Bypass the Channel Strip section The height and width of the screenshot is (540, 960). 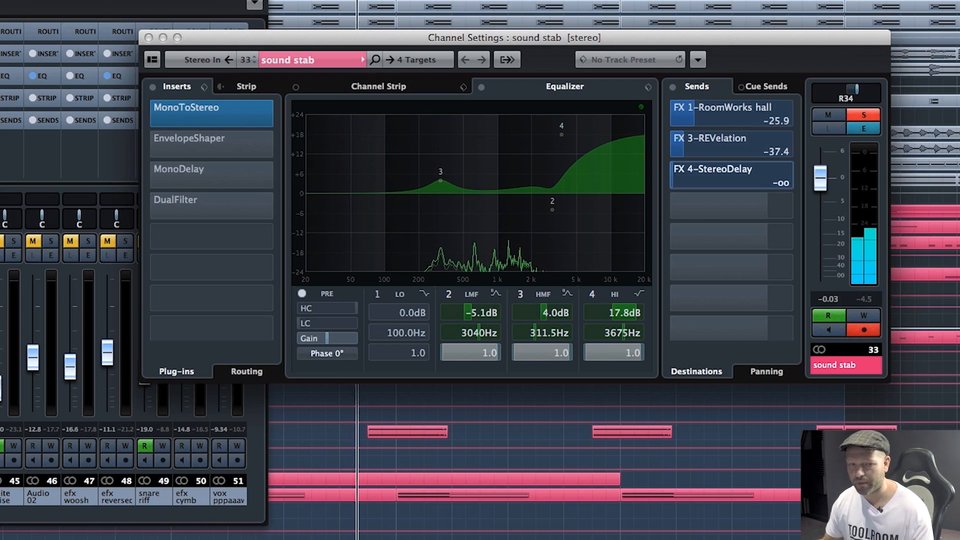click(296, 87)
